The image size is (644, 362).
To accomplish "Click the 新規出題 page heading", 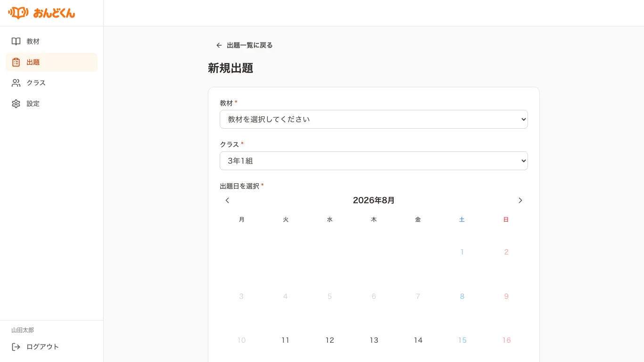I will click(231, 68).
